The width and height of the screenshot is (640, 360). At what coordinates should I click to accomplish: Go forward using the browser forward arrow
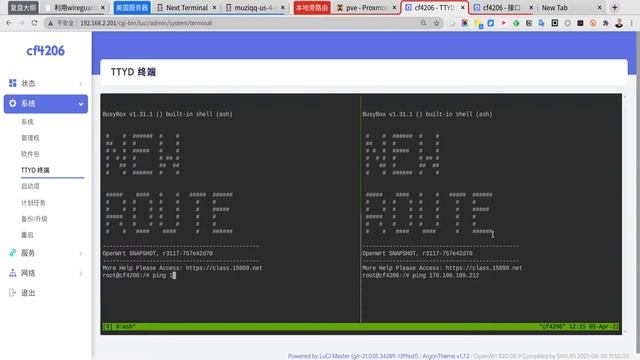[21, 23]
